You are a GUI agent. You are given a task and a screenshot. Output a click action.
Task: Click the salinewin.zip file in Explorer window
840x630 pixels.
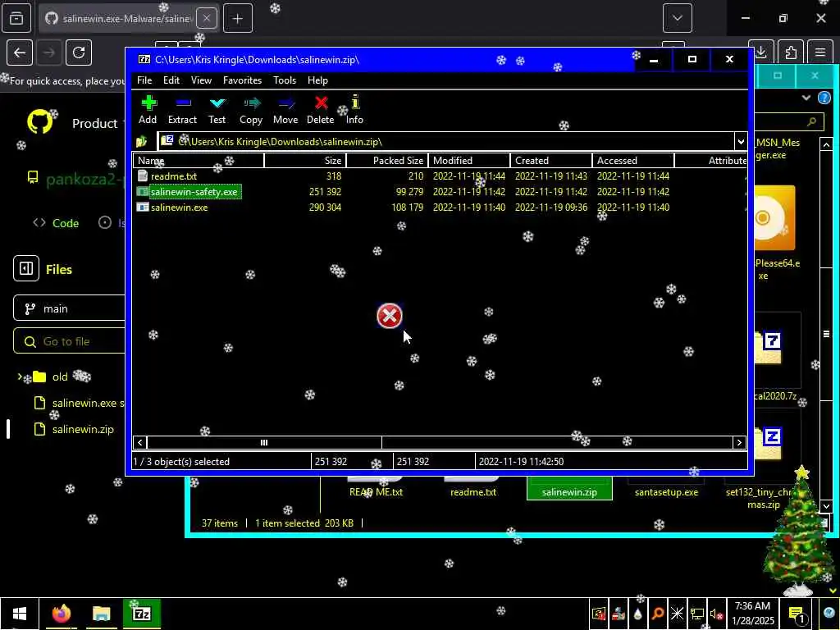coord(569,490)
